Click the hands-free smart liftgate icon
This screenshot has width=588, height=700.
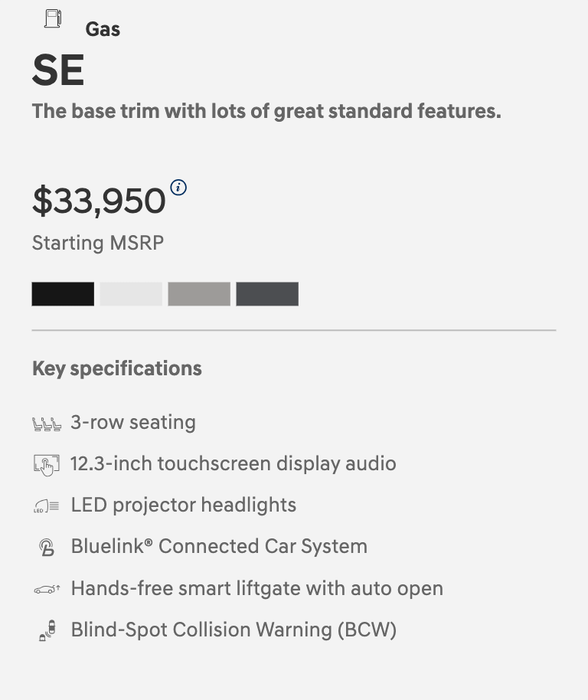46,589
